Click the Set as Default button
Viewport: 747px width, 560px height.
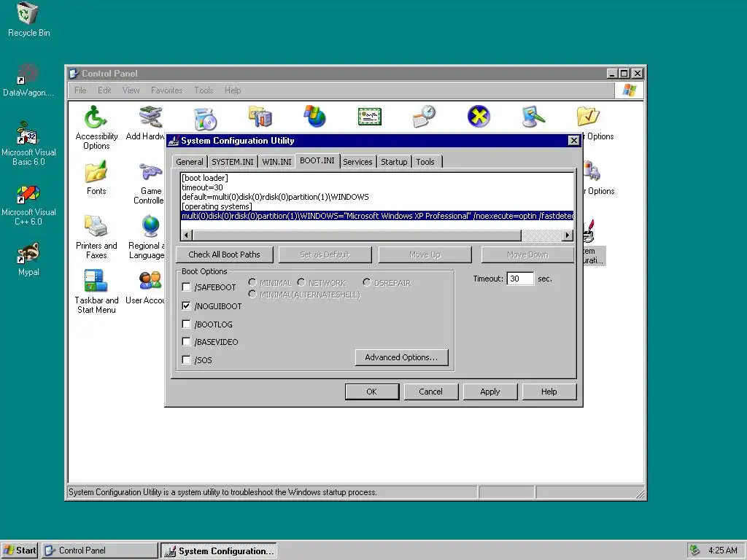(x=325, y=254)
